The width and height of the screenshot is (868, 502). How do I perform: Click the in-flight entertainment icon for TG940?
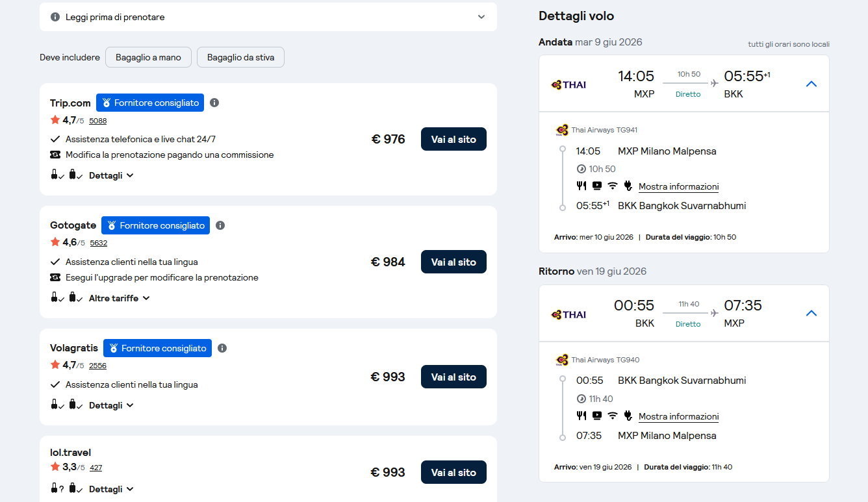coord(597,416)
